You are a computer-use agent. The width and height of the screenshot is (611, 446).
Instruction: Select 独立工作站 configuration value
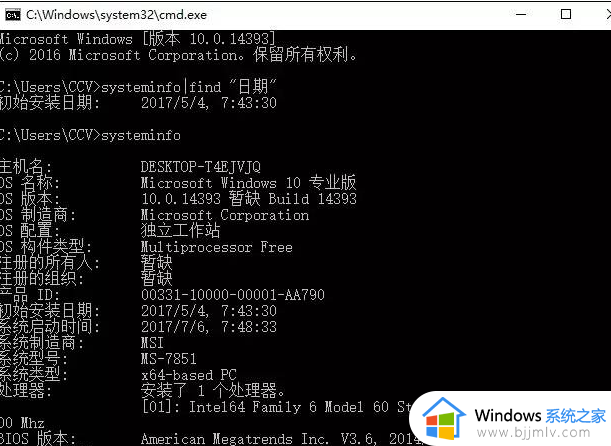(180, 231)
